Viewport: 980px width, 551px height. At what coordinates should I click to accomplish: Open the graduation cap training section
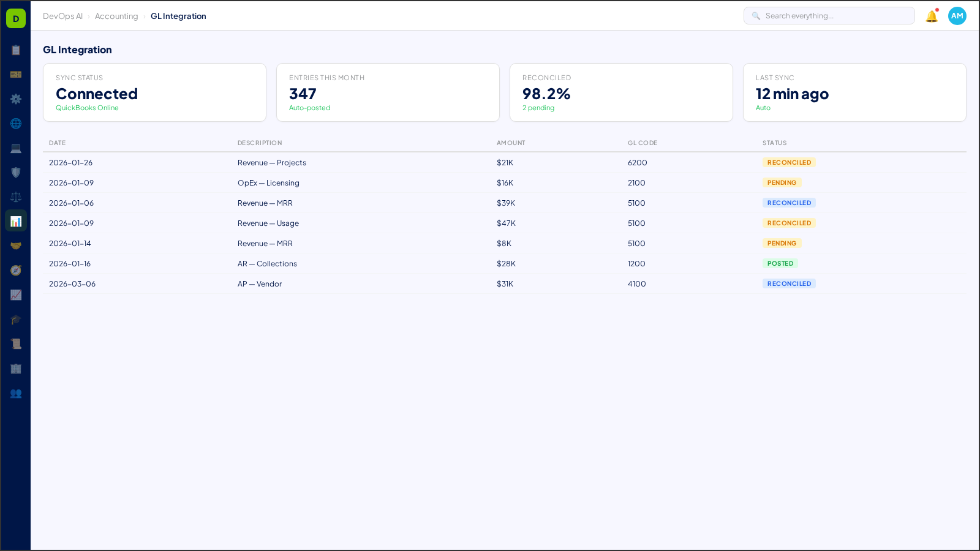(x=16, y=319)
